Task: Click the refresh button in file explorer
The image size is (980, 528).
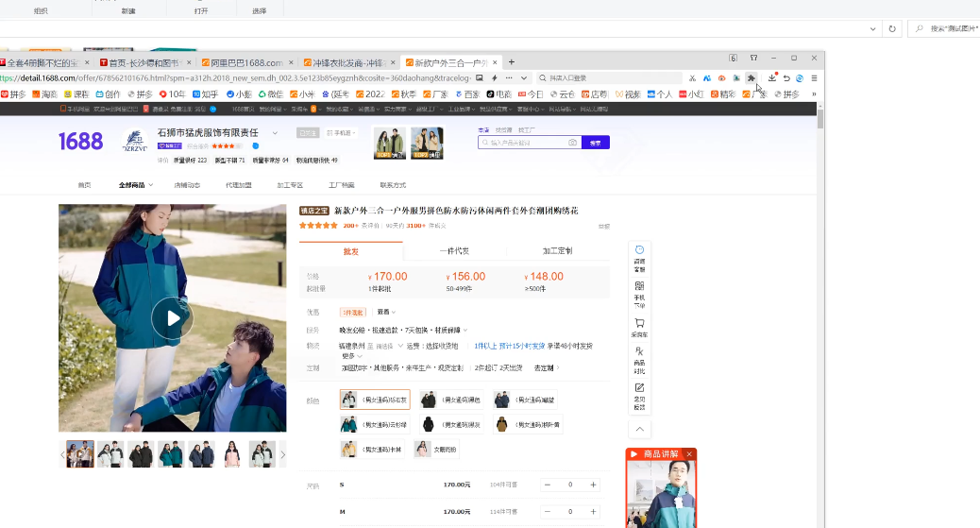Action: [x=893, y=29]
